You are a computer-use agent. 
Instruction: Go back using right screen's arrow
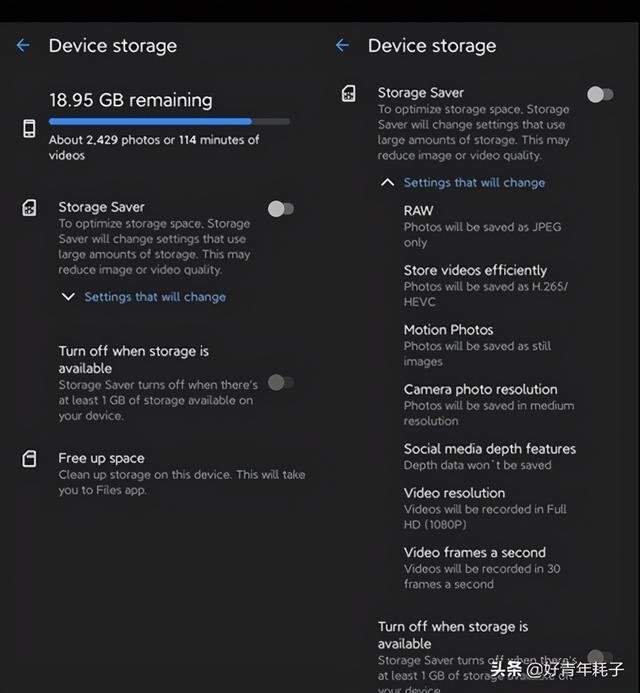click(342, 46)
